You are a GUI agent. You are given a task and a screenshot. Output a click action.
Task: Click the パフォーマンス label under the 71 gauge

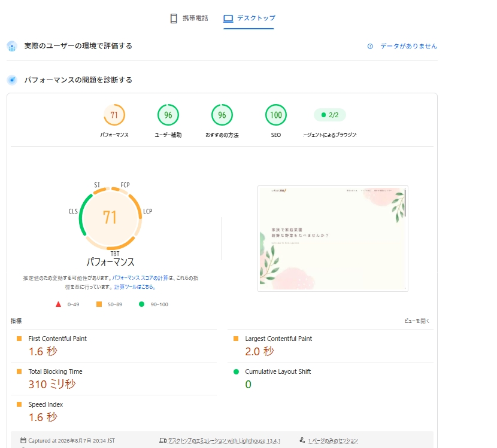point(114,135)
